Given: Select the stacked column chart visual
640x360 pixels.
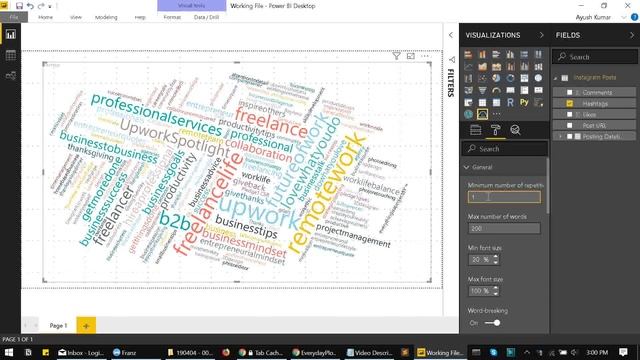Looking at the screenshot, I should (x=482, y=54).
